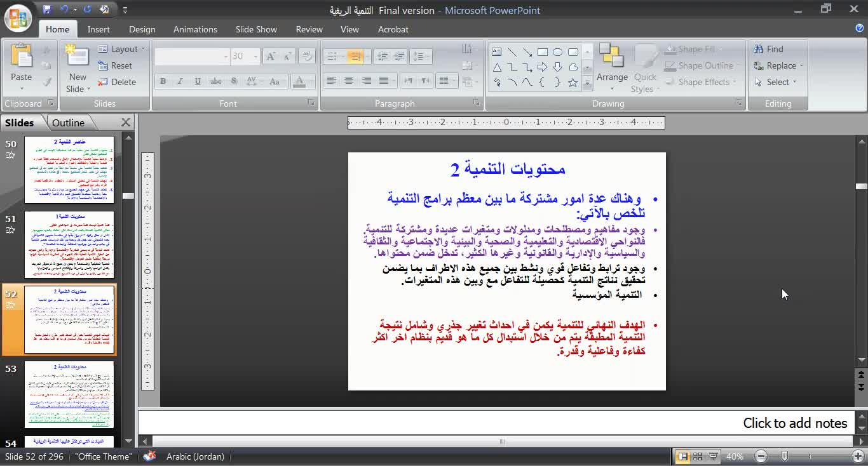Choose the oval shape
Screen dimensions: 868x466
coord(557,52)
